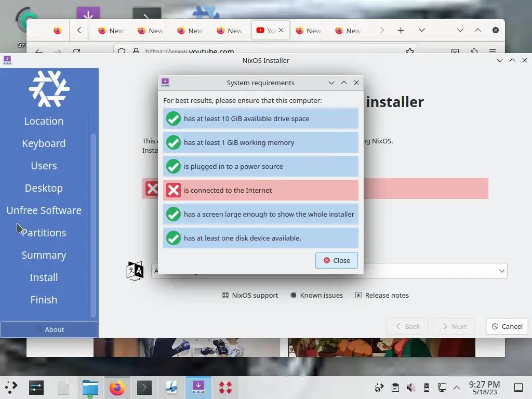Click the left tab-scroll arrow in Firefox
Viewport: 532px width, 399px height.
tap(79, 30)
